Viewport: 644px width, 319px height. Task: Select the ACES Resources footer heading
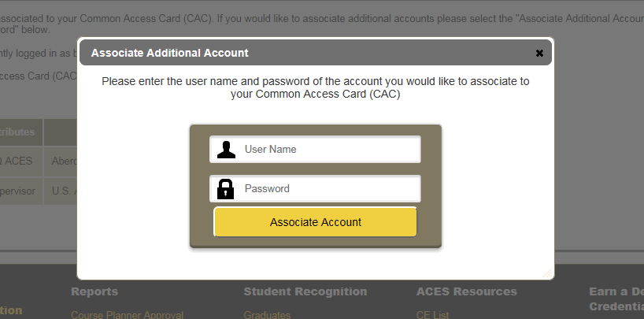click(467, 291)
